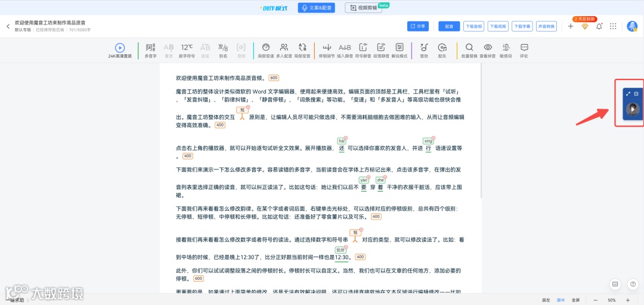
Task: Expand the floating player panel
Action: [628, 94]
